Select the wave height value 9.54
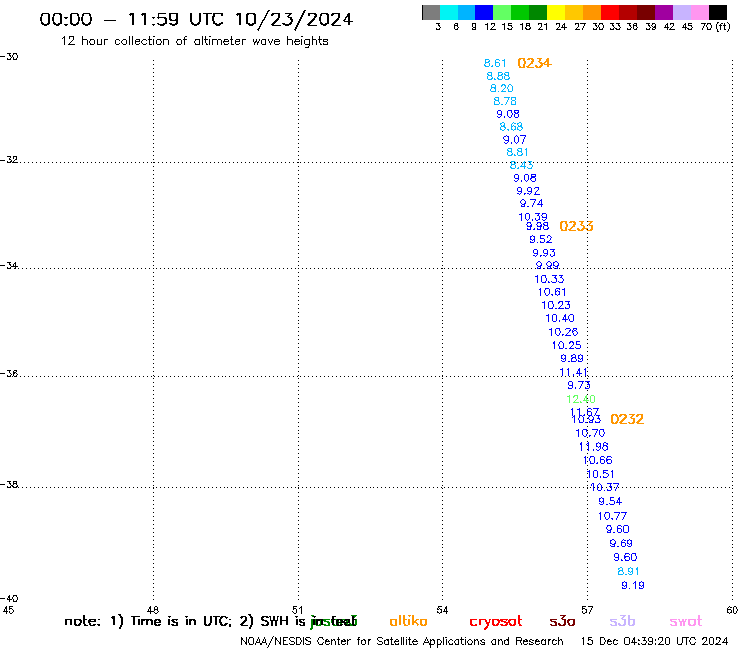The width and height of the screenshot is (740, 650). [x=610, y=501]
